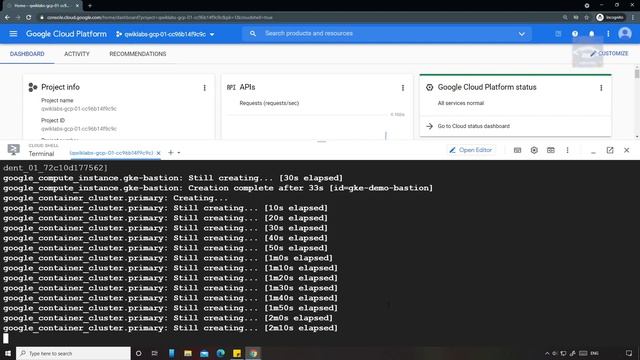Click the 'Creation complete after 33s' terminal line
The image size is (640, 360).
[218, 188]
